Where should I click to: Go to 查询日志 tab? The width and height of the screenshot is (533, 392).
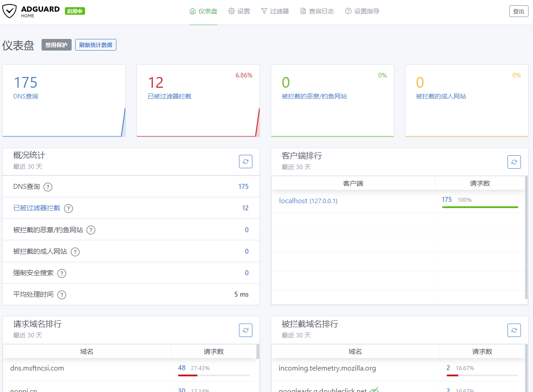click(317, 11)
